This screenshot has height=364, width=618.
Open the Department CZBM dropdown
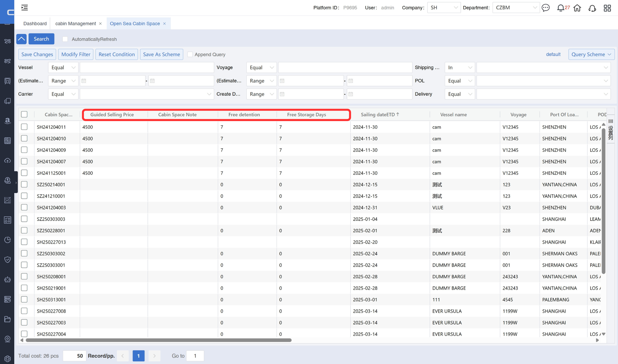[x=516, y=8]
